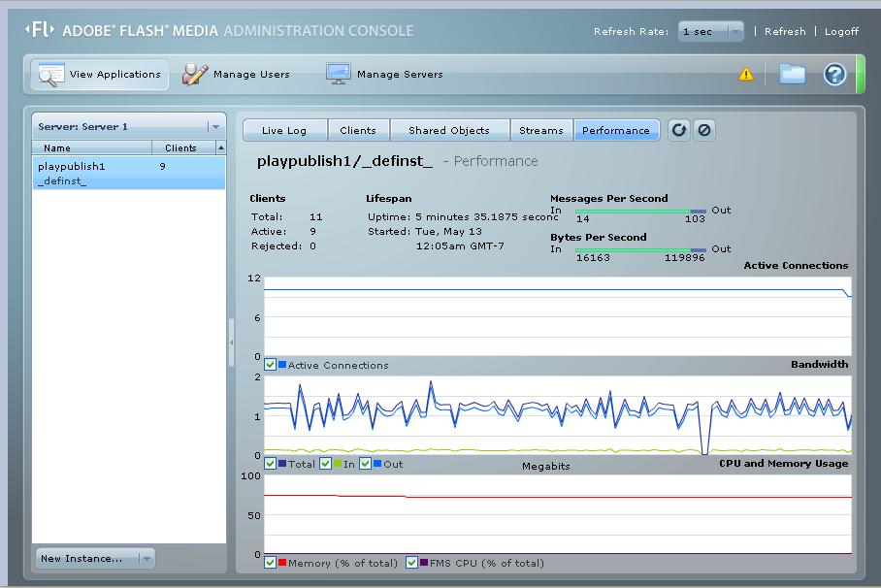Open help via question mark icon
Viewport: 881px width, 588px height.
point(834,74)
